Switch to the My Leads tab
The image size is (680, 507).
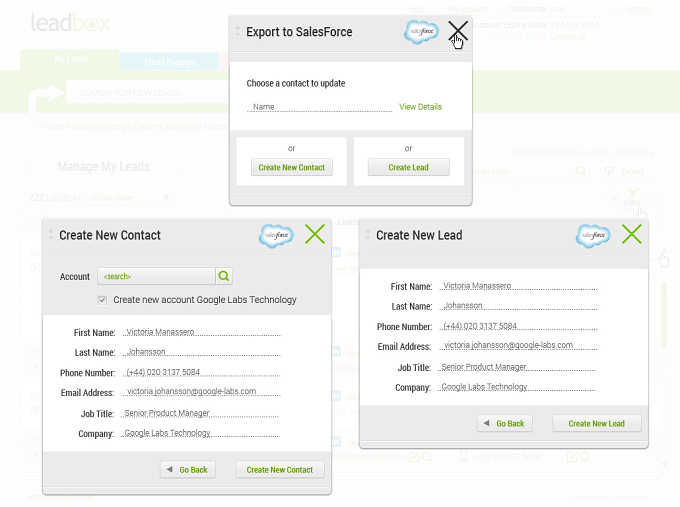pyautogui.click(x=70, y=59)
